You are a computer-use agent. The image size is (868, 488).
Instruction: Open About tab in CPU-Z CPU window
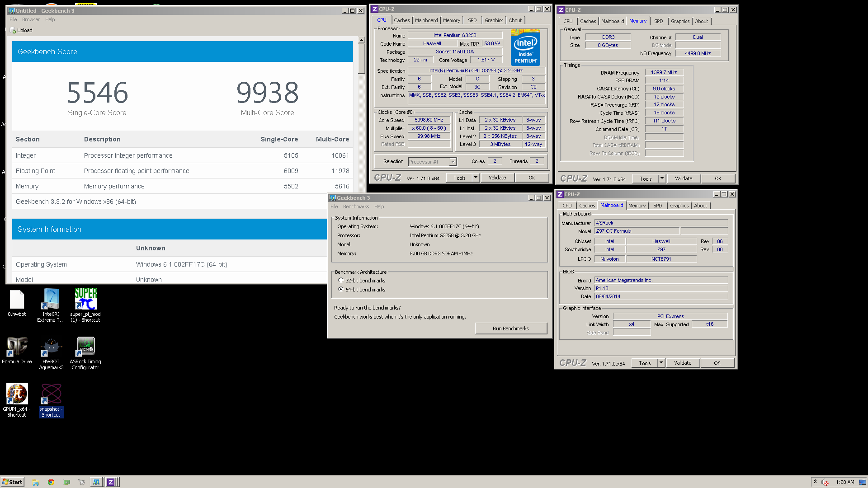pyautogui.click(x=515, y=20)
